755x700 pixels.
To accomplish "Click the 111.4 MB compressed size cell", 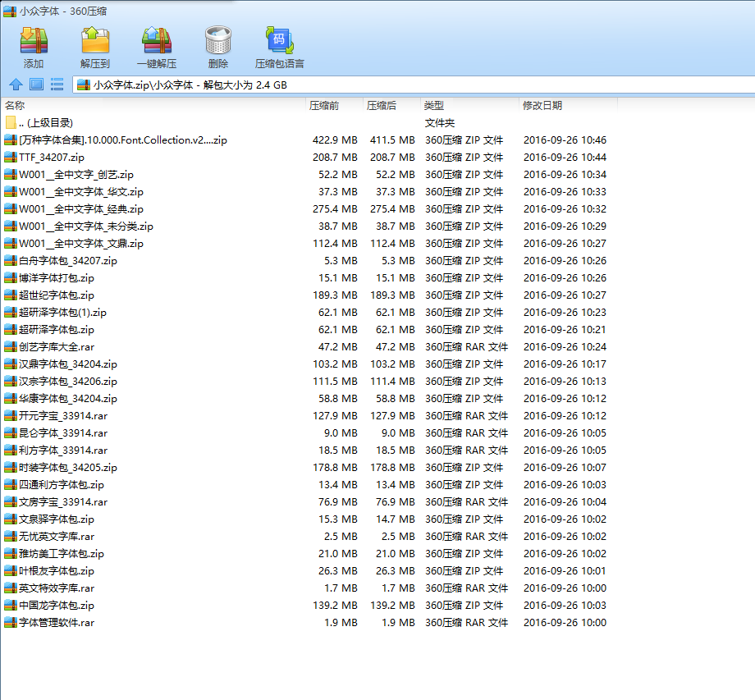I will pos(392,382).
